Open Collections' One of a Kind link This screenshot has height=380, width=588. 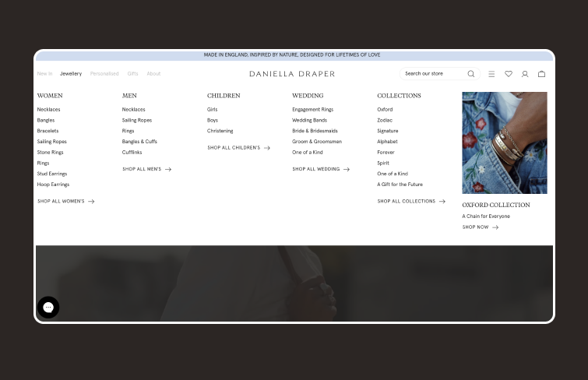pyautogui.click(x=393, y=174)
